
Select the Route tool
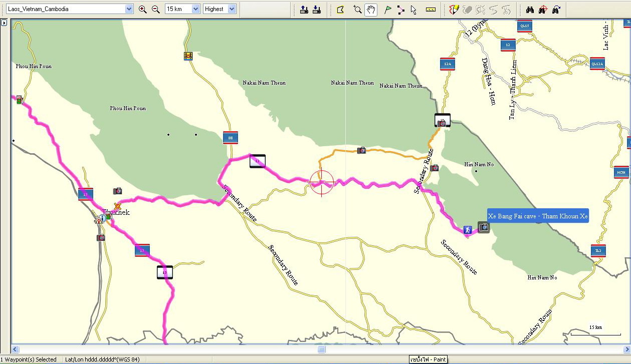coord(400,9)
